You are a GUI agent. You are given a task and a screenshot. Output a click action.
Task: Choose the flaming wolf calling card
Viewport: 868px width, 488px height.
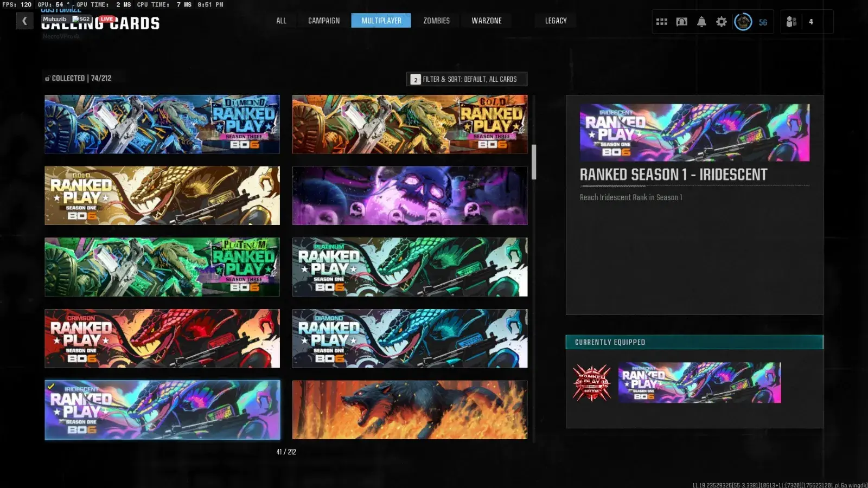click(x=410, y=410)
